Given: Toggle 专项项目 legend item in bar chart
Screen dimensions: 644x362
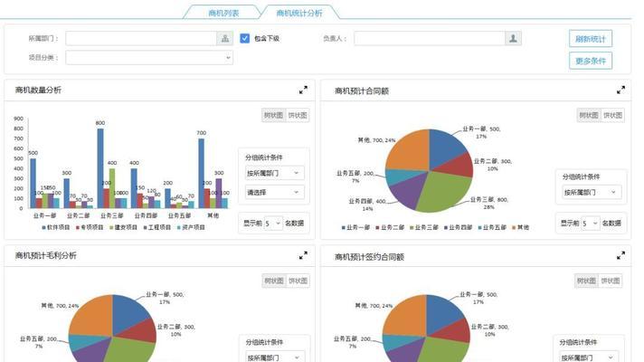Looking at the screenshot, I should (90, 227).
